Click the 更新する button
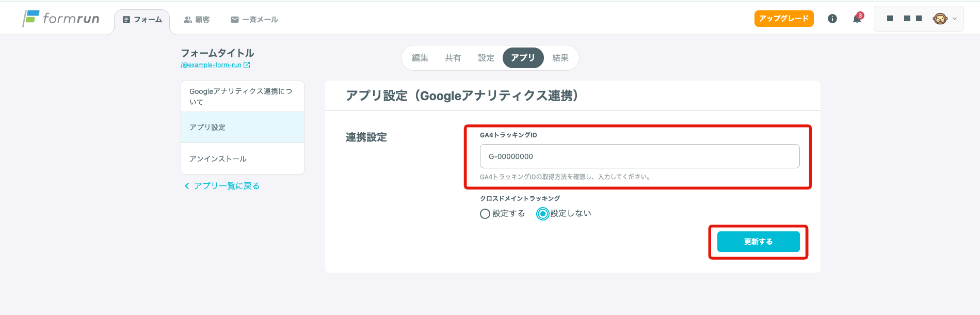The image size is (980, 315). 759,242
